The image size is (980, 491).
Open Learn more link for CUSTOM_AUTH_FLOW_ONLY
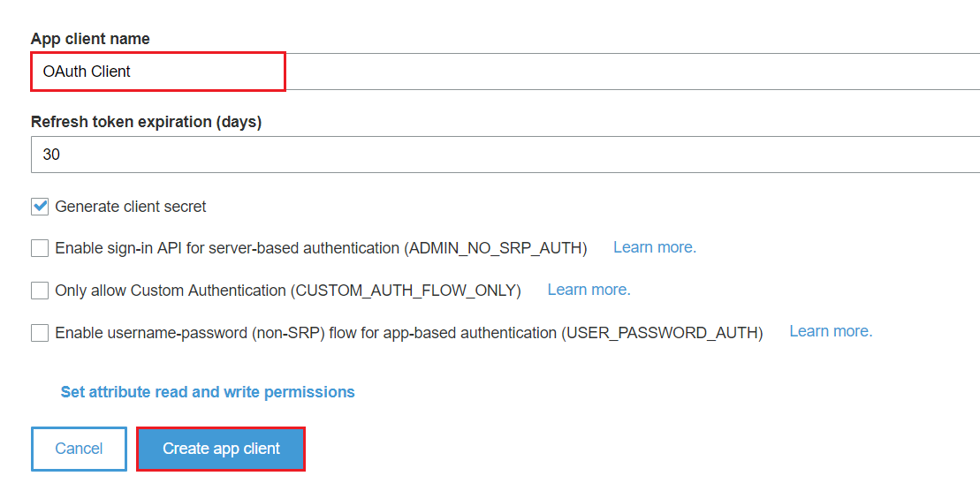(x=589, y=290)
